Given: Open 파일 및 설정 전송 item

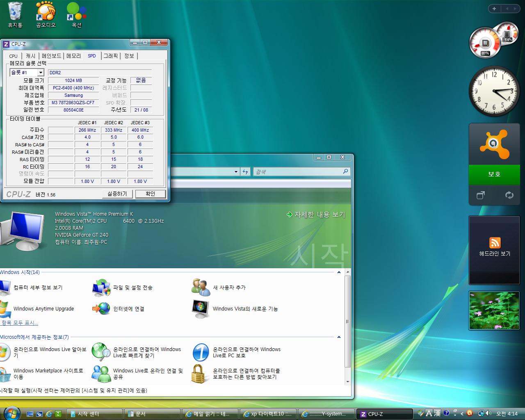Looking at the screenshot, I should 123,288.
